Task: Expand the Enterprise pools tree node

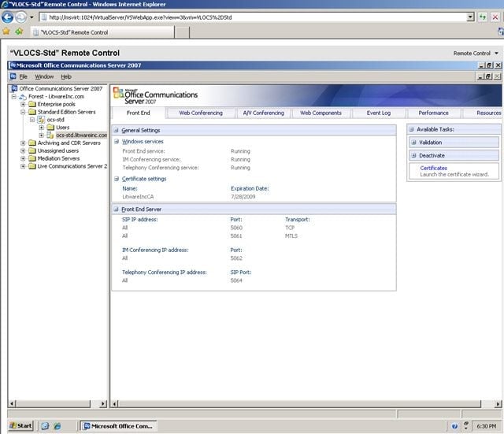Action: coord(23,104)
